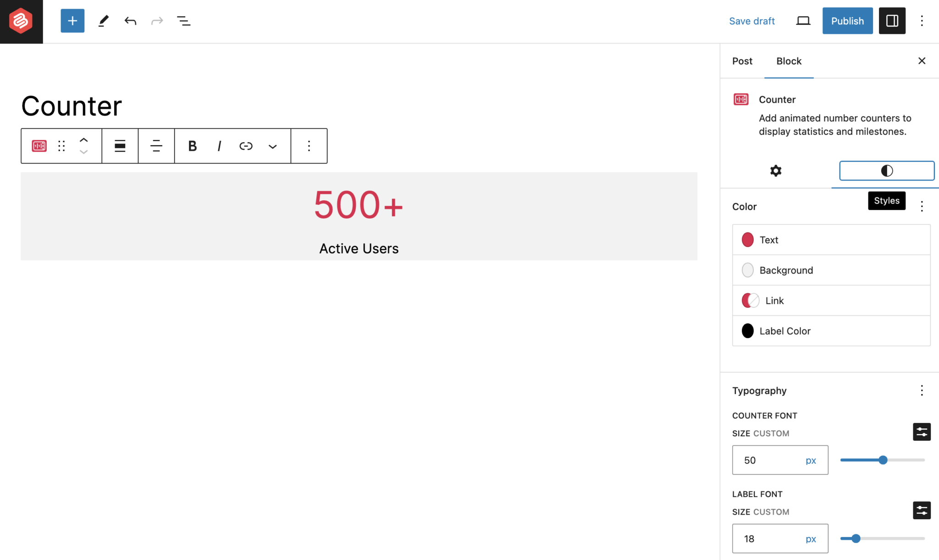The width and height of the screenshot is (939, 560).
Task: Select the Counter block icon in the toolbar
Action: tap(39, 146)
